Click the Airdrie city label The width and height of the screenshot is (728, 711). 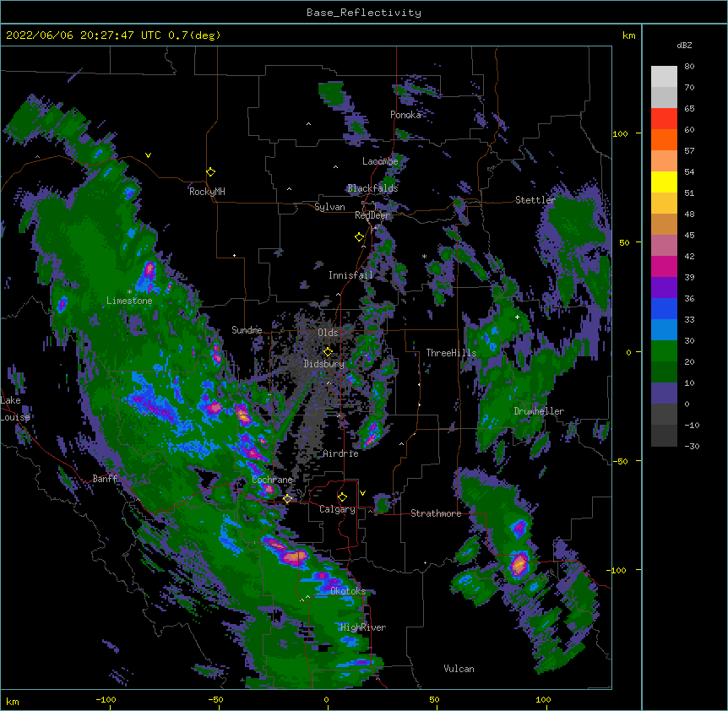pos(341,453)
